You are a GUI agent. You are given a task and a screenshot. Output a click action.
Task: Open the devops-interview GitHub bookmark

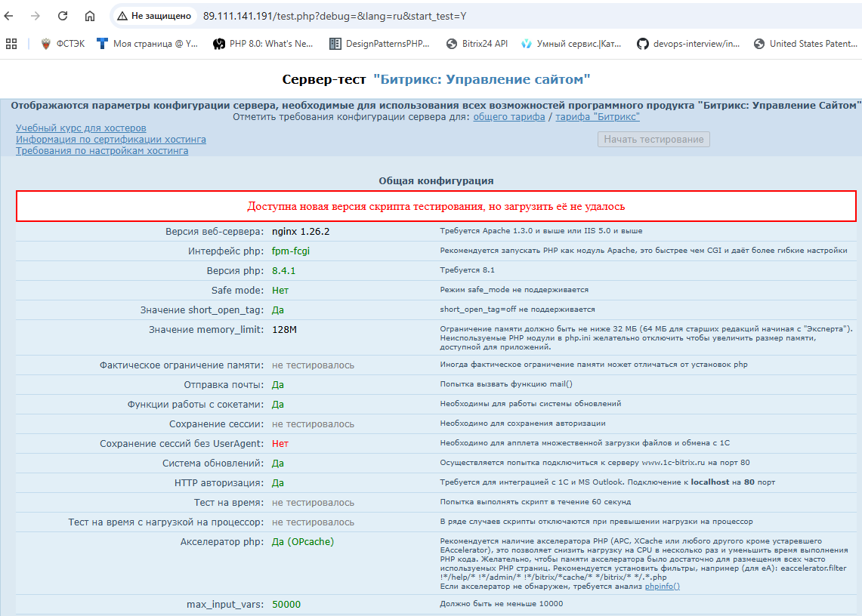pos(688,44)
